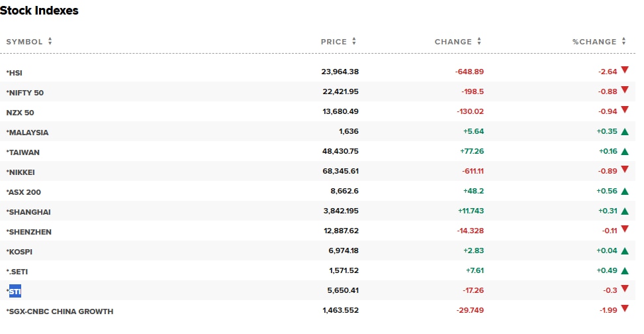The image size is (644, 334).
Task: Click the SYMBOL column header label
Action: click(24, 42)
